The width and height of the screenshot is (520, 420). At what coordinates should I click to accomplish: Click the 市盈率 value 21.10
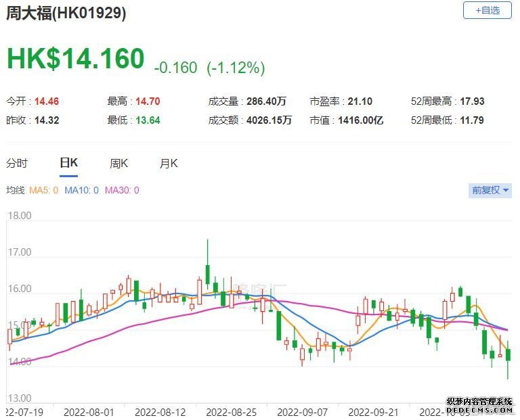pos(360,101)
